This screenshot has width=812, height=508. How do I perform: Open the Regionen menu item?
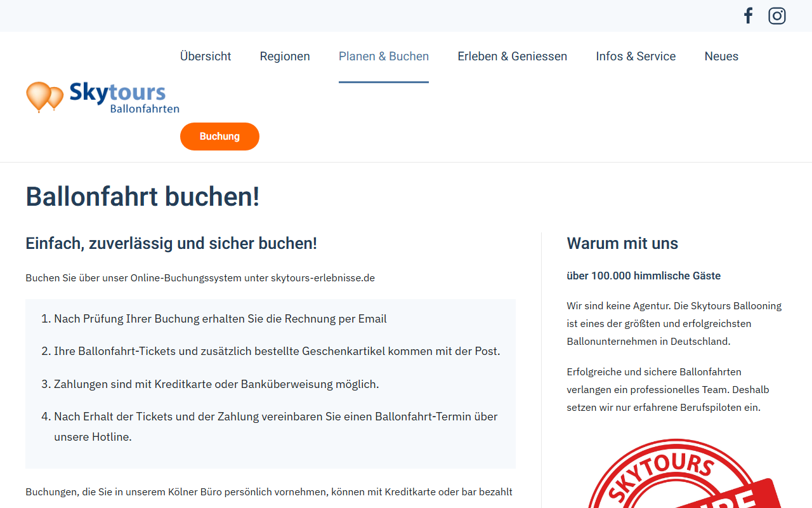[x=285, y=57]
